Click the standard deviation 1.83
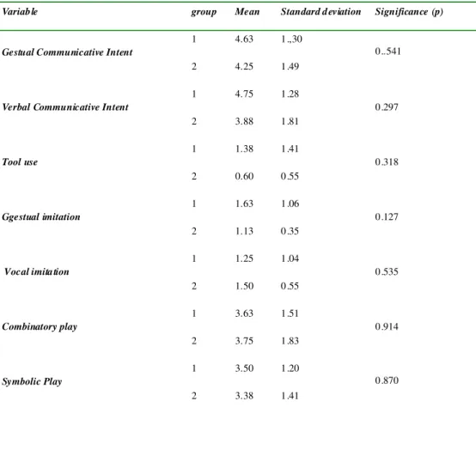The width and height of the screenshot is (476, 456). (290, 341)
